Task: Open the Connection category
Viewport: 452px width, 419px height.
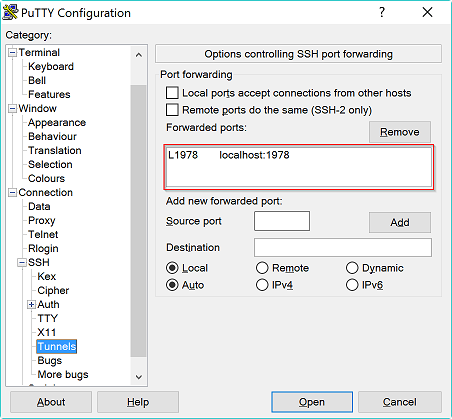Action: (x=45, y=192)
